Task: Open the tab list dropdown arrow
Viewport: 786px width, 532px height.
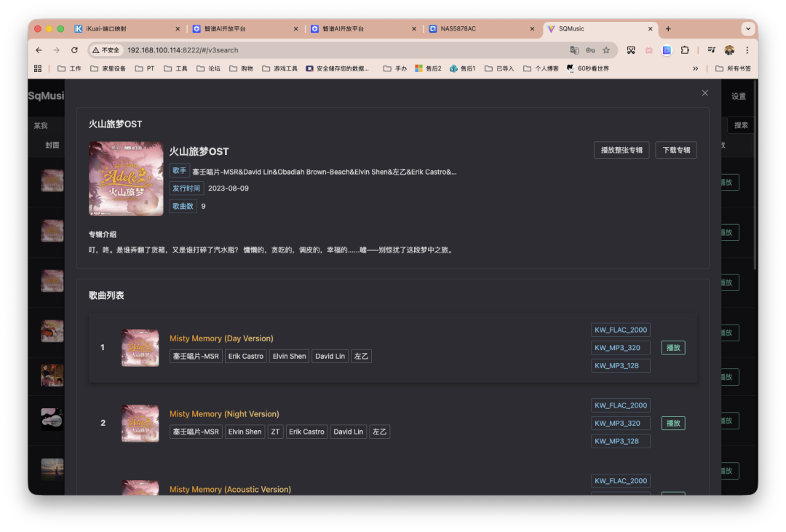Action: point(748,29)
